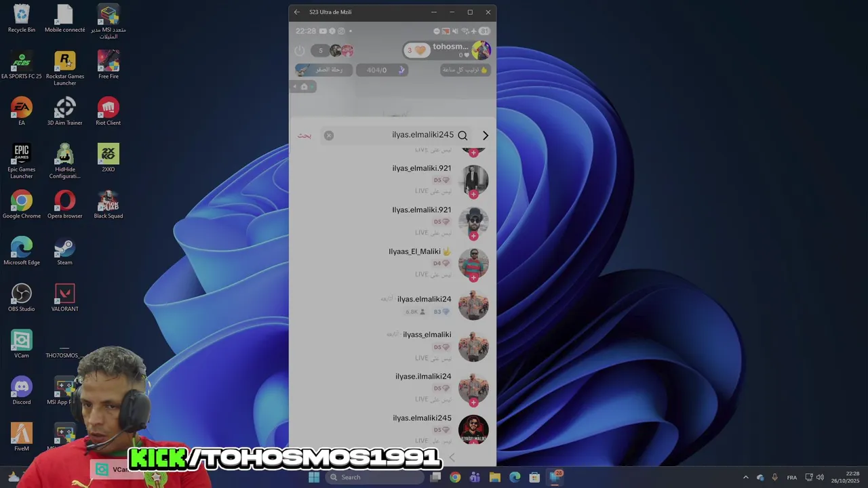This screenshot has height=488, width=868.
Task: Click the power icon in live header
Action: coord(300,51)
